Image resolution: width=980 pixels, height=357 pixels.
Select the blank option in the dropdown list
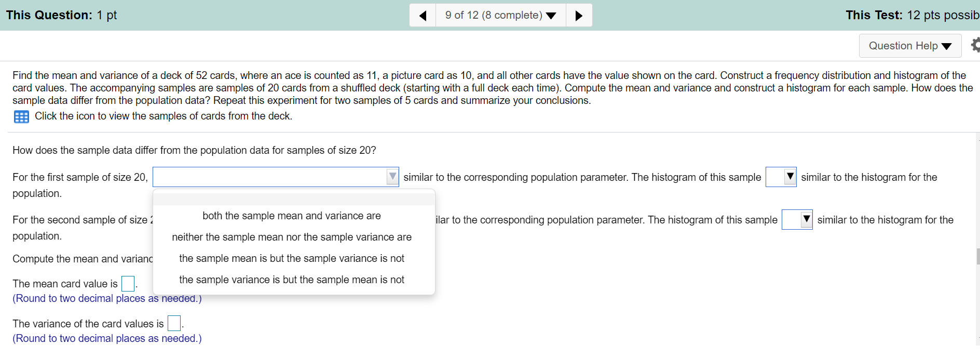tap(294, 199)
